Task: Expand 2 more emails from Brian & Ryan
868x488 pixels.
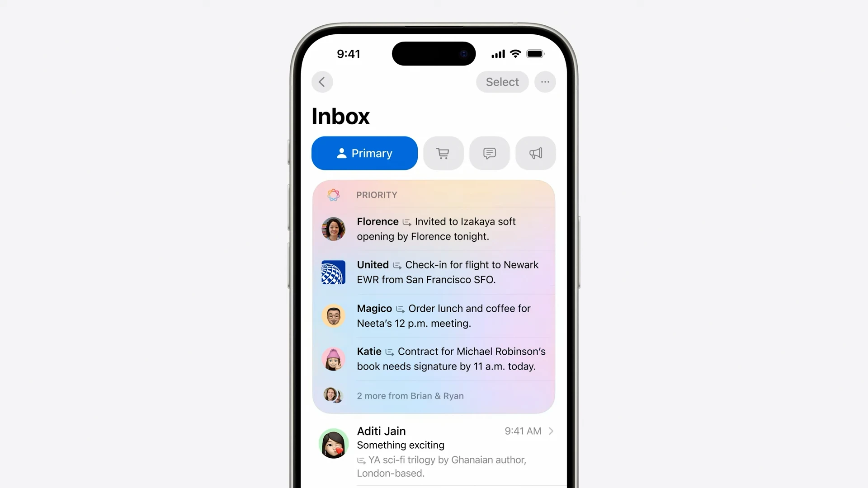Action: (410, 396)
